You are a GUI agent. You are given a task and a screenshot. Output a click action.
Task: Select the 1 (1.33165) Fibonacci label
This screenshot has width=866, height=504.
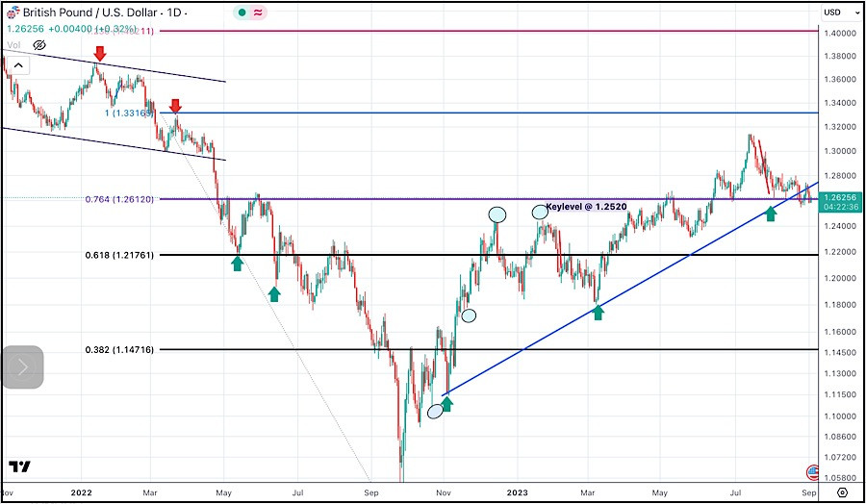[129, 113]
